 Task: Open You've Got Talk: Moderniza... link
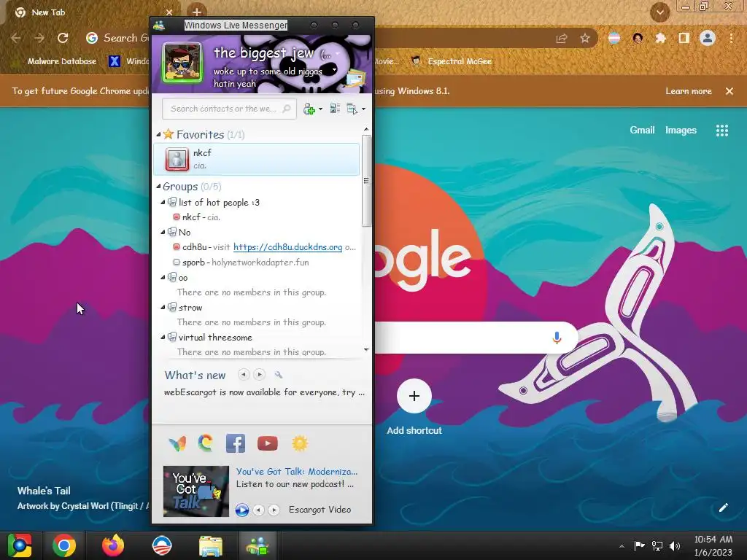coord(297,472)
